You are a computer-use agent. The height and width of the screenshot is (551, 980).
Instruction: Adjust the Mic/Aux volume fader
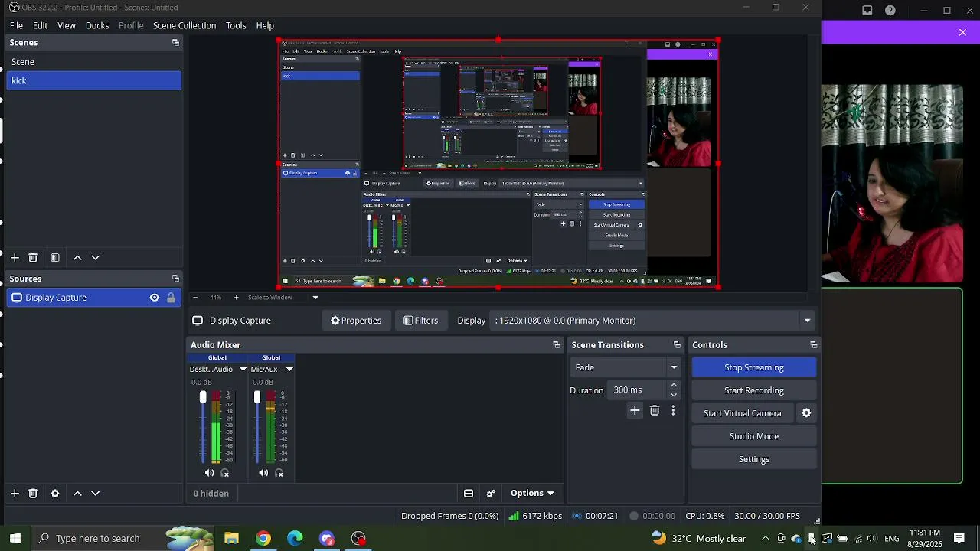coord(257,397)
